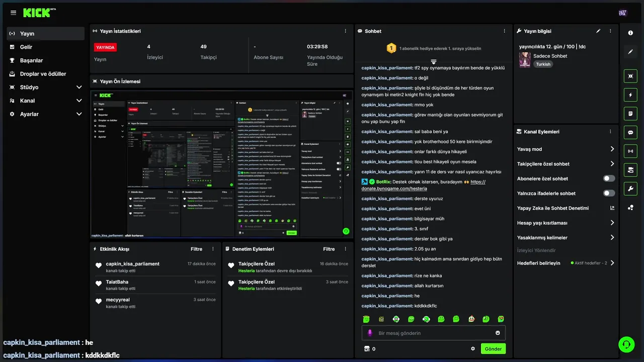644x362 pixels.
Task: Click the YAYINDA live badge
Action: click(x=105, y=47)
